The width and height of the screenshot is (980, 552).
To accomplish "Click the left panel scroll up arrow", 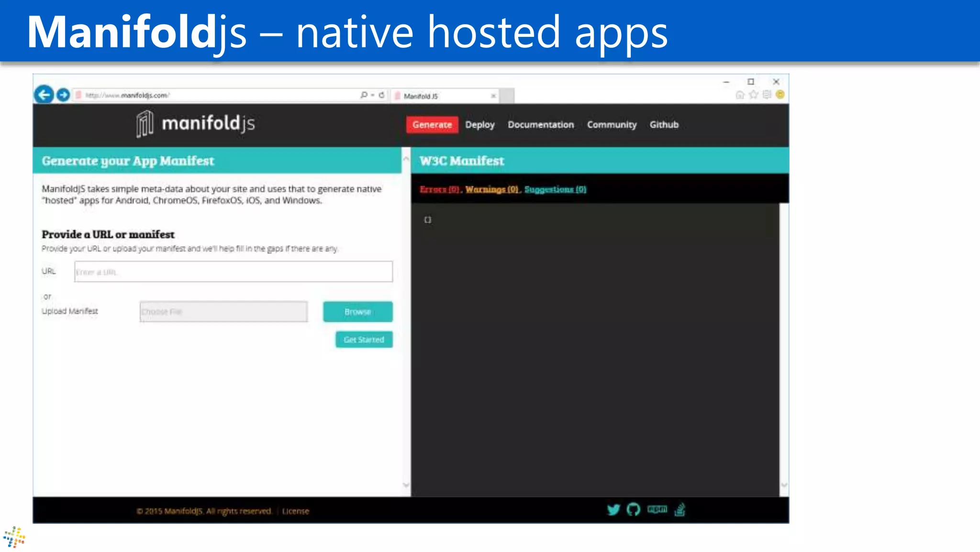I will pyautogui.click(x=406, y=158).
